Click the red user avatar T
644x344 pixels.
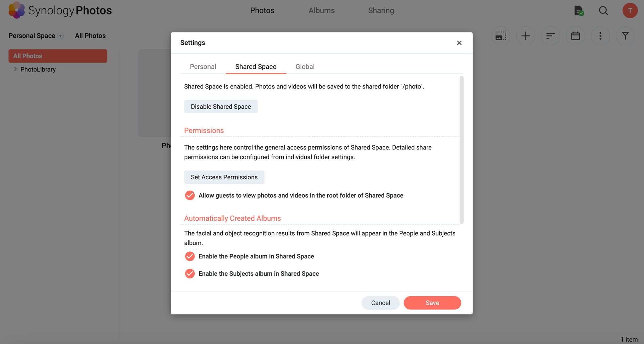click(630, 10)
